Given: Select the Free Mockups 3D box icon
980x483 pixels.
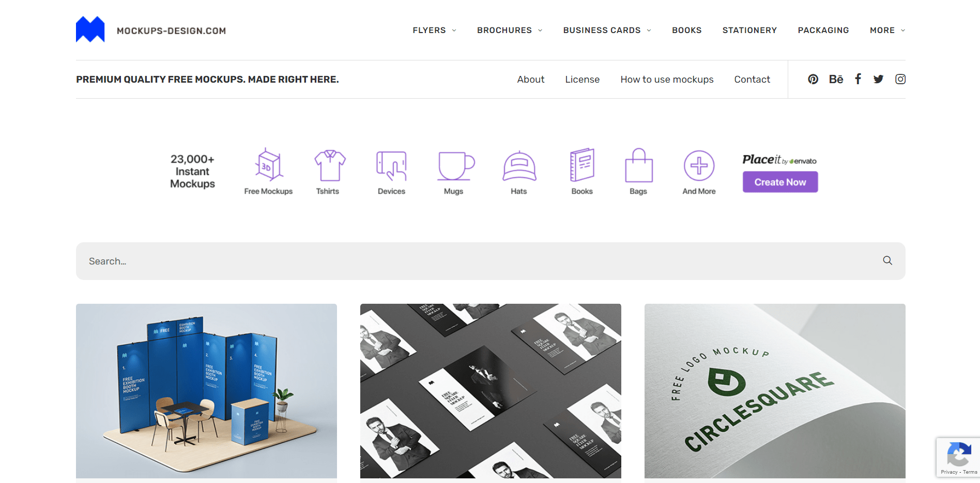Looking at the screenshot, I should coord(268,165).
